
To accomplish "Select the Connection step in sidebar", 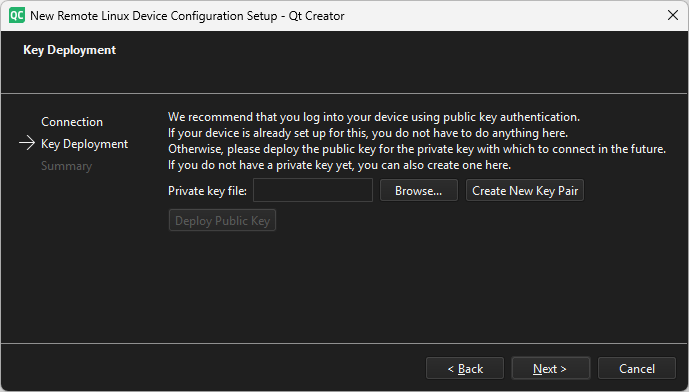I will click(72, 122).
